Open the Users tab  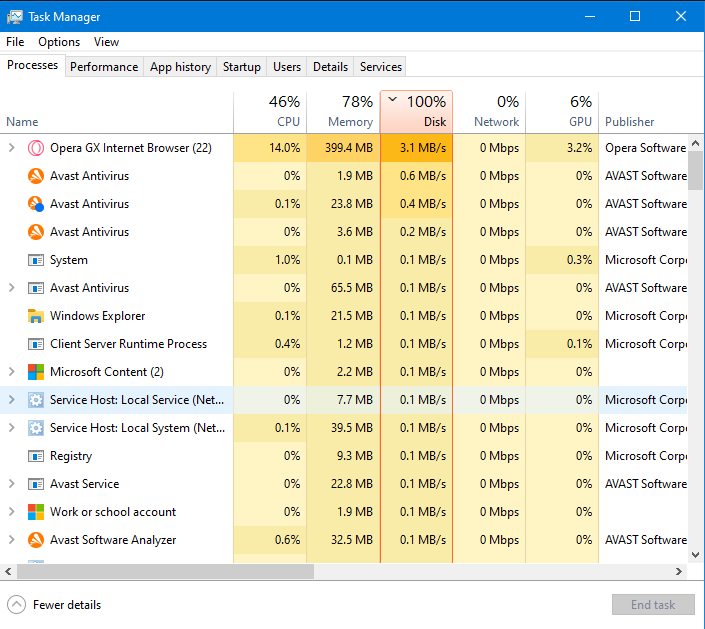[287, 67]
